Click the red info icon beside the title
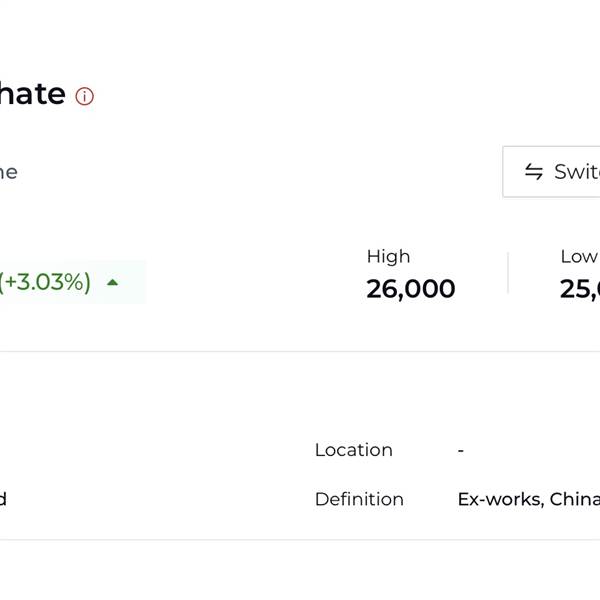 click(x=85, y=96)
